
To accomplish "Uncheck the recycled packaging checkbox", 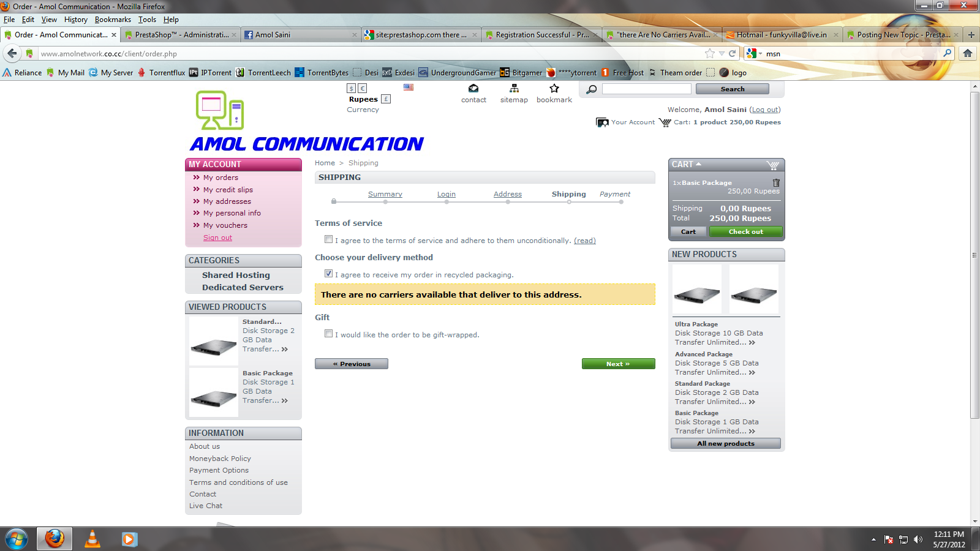I will coord(329,274).
